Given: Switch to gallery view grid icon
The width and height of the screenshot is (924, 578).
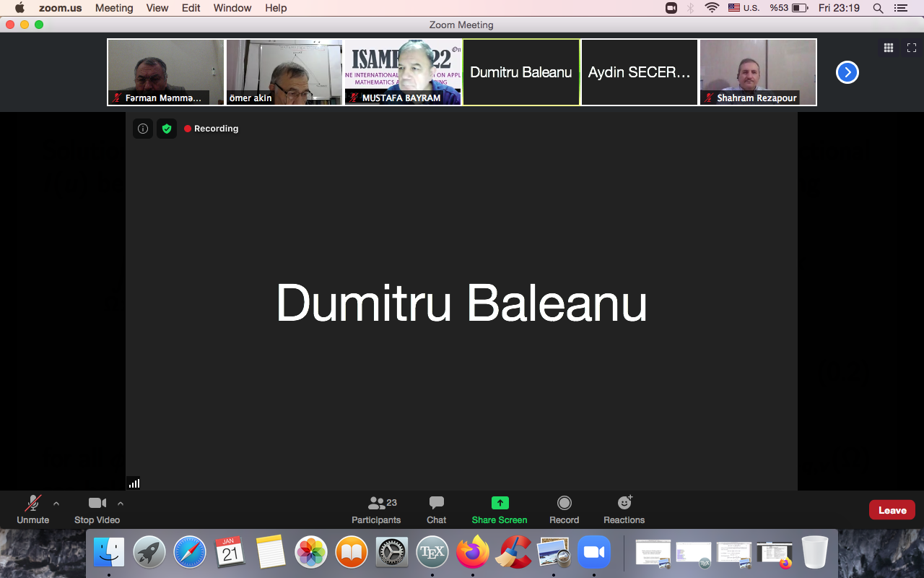Looking at the screenshot, I should point(889,48).
